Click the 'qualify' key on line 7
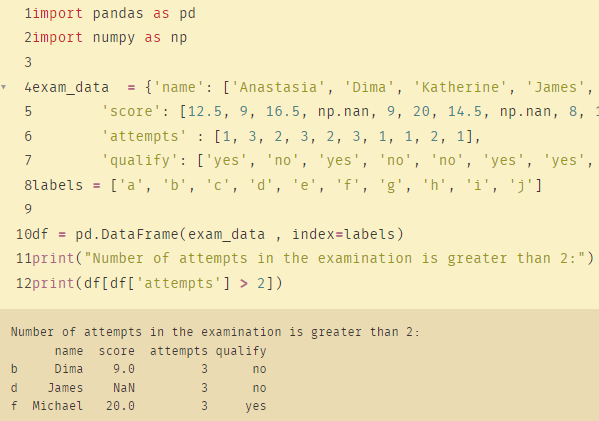 [x=140, y=160]
